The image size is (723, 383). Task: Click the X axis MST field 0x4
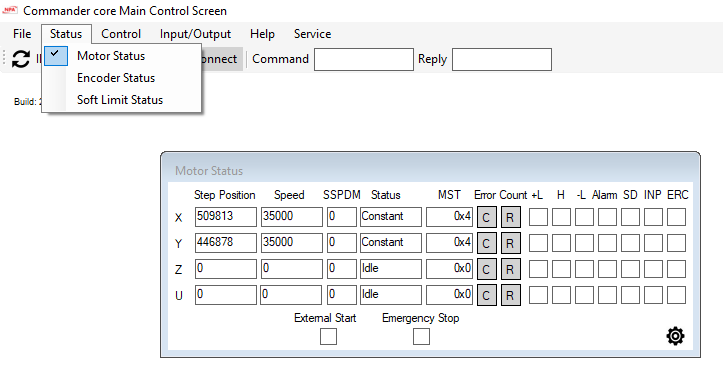click(x=449, y=217)
